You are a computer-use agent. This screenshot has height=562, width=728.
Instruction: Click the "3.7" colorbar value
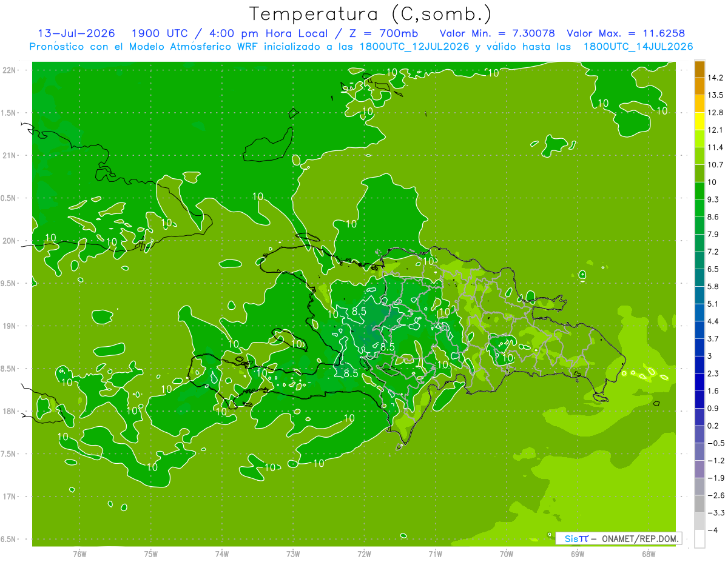714,338
